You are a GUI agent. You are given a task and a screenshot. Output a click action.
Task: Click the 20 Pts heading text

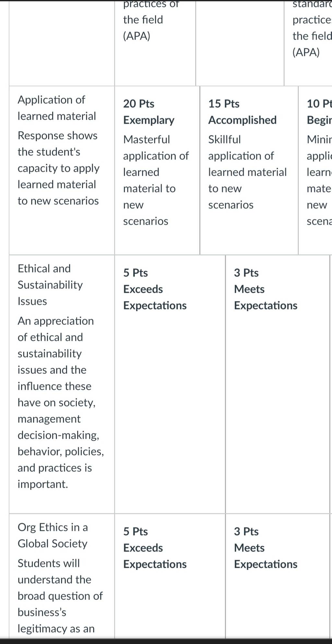tap(139, 104)
